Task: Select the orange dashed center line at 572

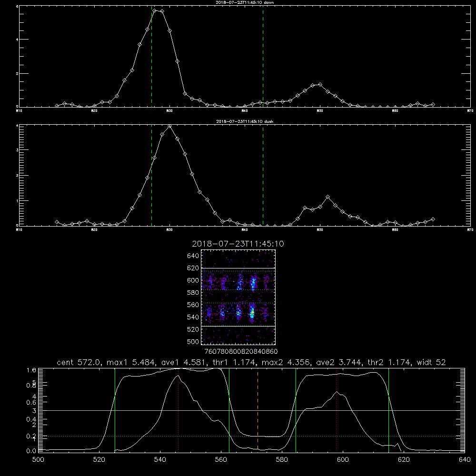Action: pyautogui.click(x=258, y=410)
